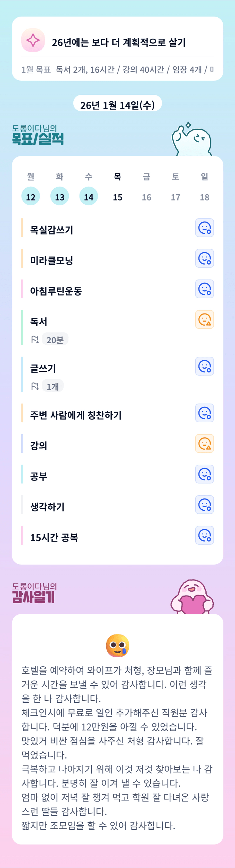This screenshot has height=868, width=235.
Task: Click the blue smiley icon beside 아침루틴운동
Action: click(x=204, y=289)
